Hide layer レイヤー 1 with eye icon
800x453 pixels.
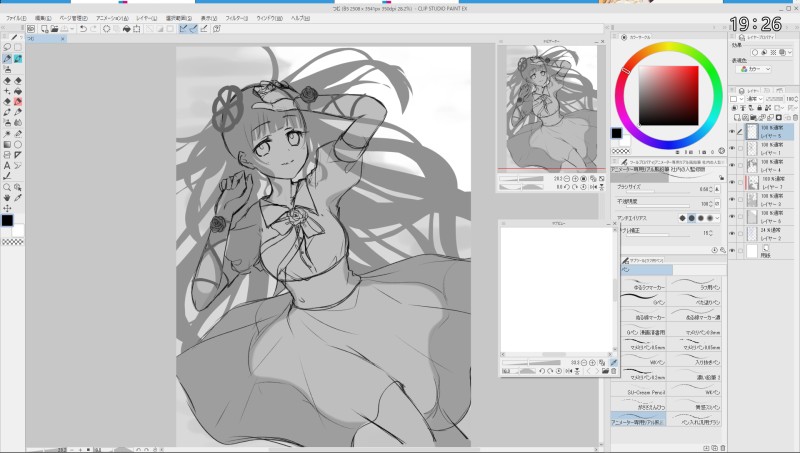(x=732, y=149)
